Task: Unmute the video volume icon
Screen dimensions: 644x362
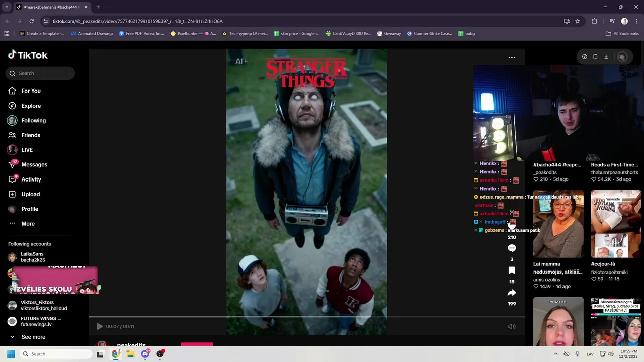Action: [512, 326]
